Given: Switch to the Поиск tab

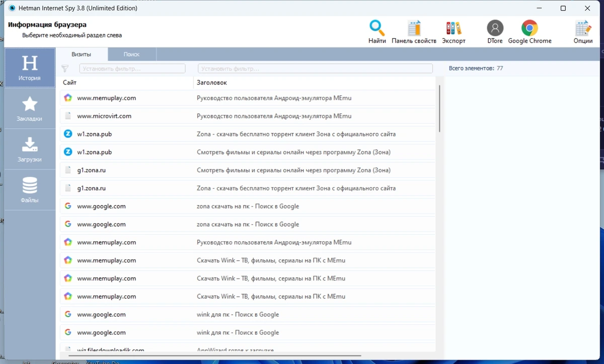Looking at the screenshot, I should pos(131,54).
